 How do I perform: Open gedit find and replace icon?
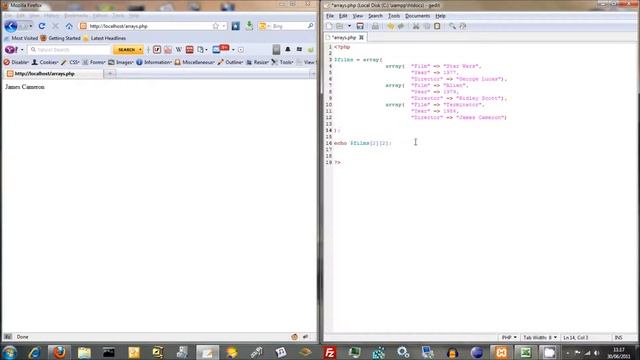pos(463,26)
